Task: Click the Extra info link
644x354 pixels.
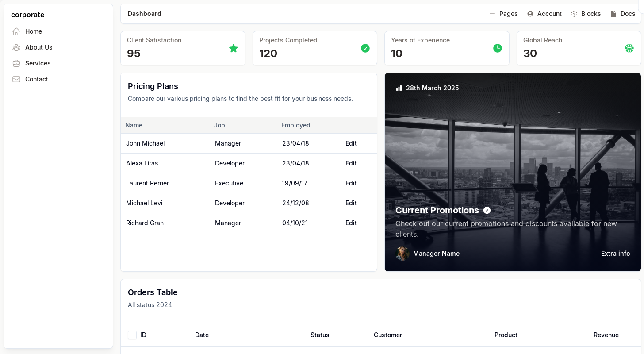Action: click(615, 254)
